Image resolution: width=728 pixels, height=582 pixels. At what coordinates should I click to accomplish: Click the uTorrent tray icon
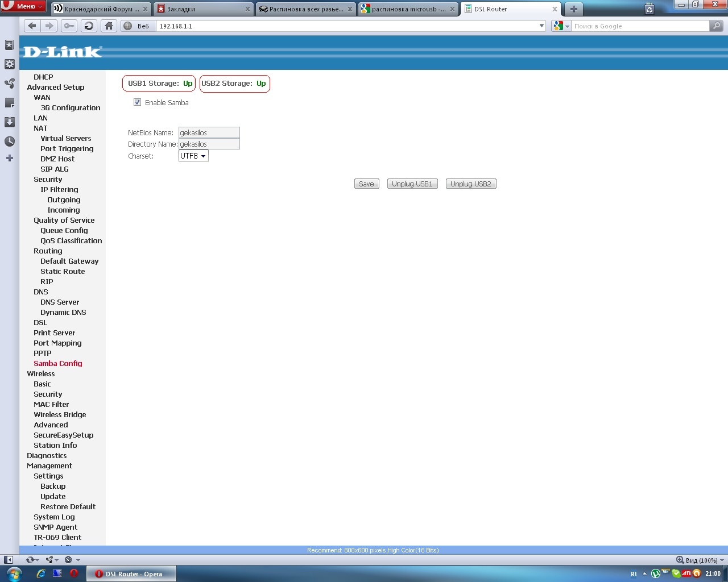tap(656, 573)
